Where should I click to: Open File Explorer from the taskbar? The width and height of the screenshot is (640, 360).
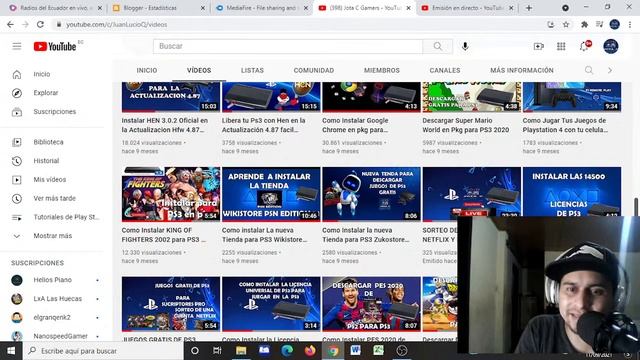[241, 351]
